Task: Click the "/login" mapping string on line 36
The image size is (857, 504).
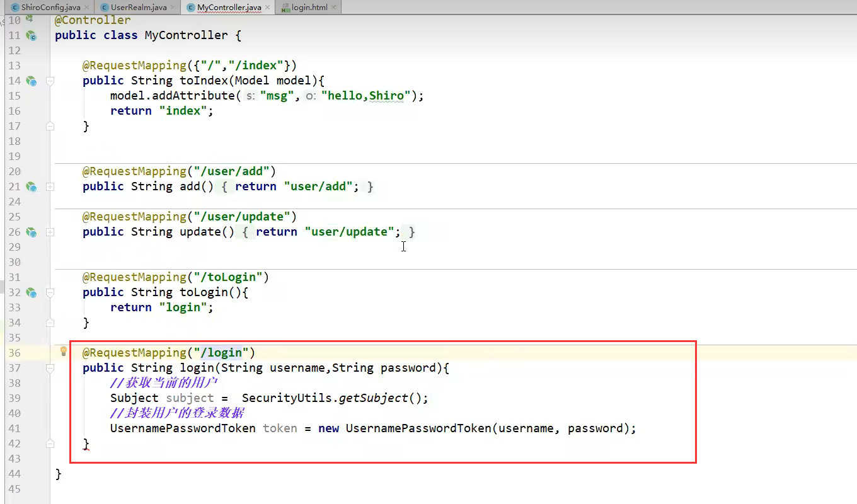Action: point(221,353)
